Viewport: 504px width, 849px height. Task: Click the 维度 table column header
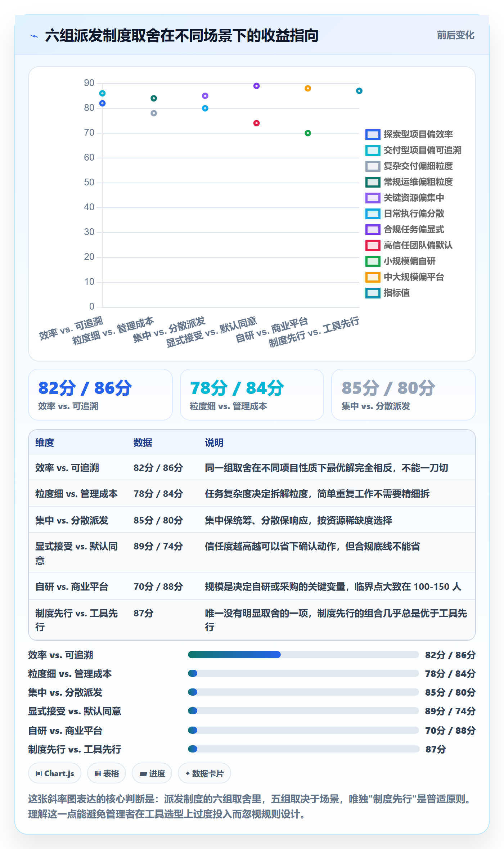pos(45,443)
